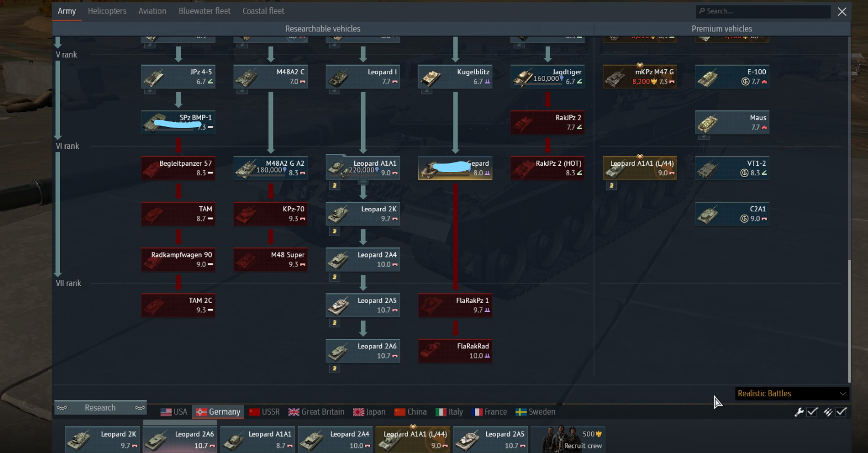Open the premium Maus tank card
The width and height of the screenshot is (868, 453).
click(732, 123)
